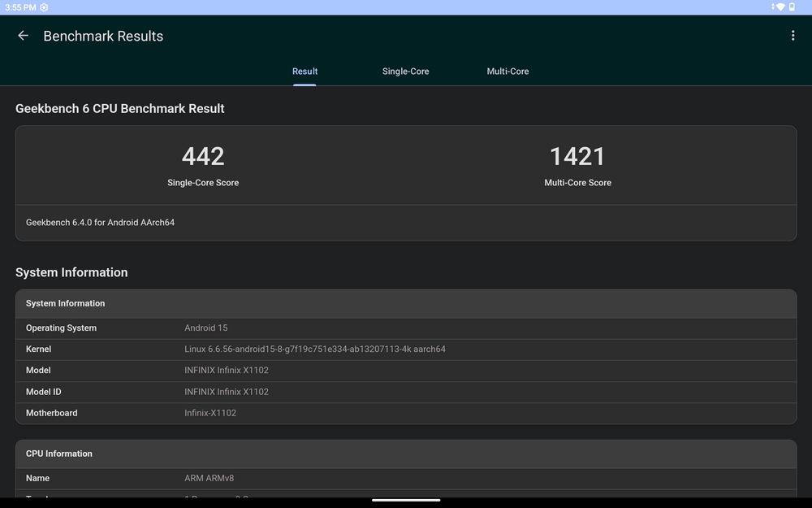The image size is (812, 508).
Task: Tap the Model row
Action: pyautogui.click(x=406, y=371)
